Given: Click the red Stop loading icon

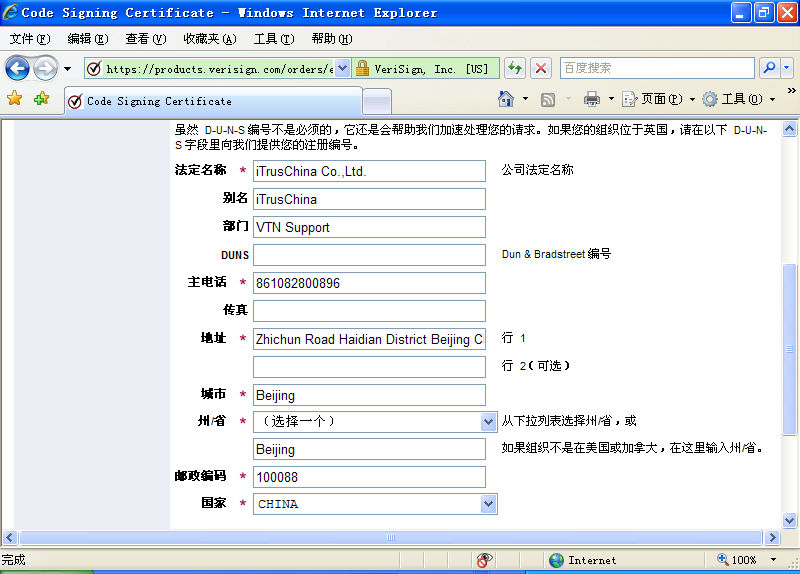Looking at the screenshot, I should click(x=541, y=68).
